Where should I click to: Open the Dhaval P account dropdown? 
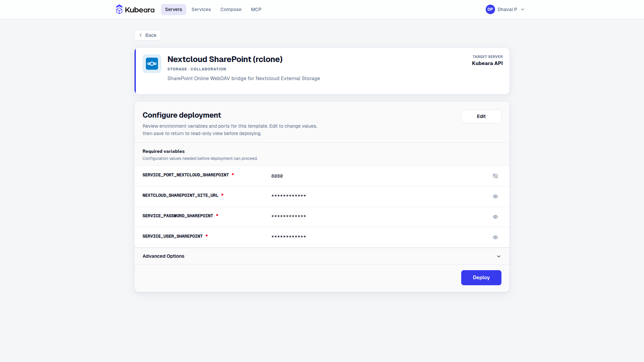[x=505, y=9]
